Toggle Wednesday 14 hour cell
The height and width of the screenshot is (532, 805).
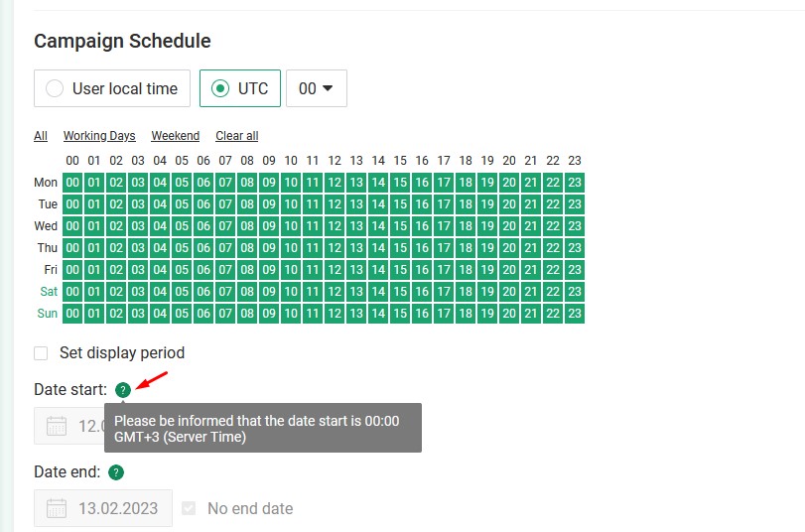378,226
